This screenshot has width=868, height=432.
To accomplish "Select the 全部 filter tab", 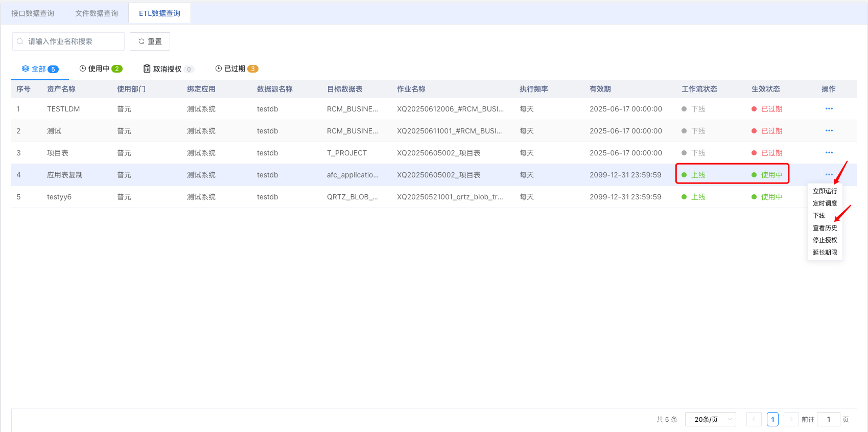I will tap(40, 69).
